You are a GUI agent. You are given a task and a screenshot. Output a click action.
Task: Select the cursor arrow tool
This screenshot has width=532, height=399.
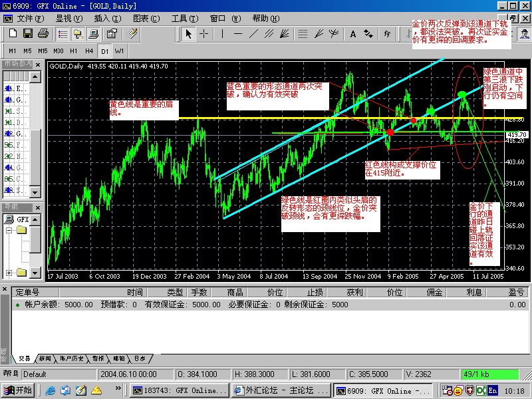[188, 34]
